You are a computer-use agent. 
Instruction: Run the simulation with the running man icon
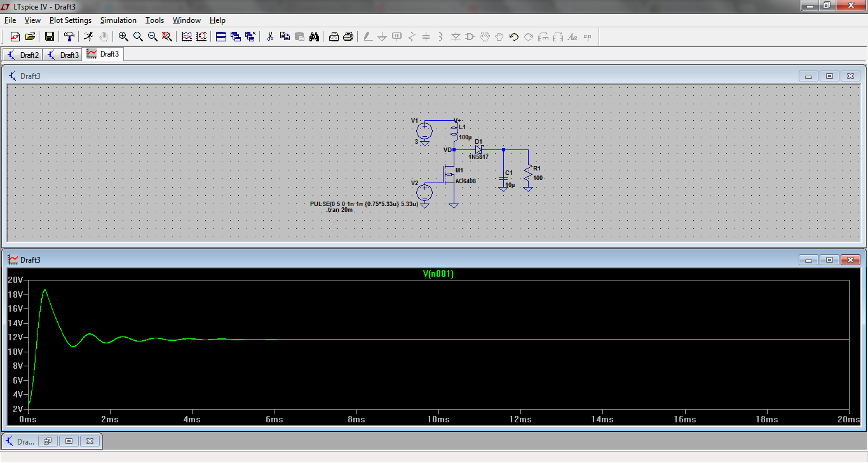[88, 36]
